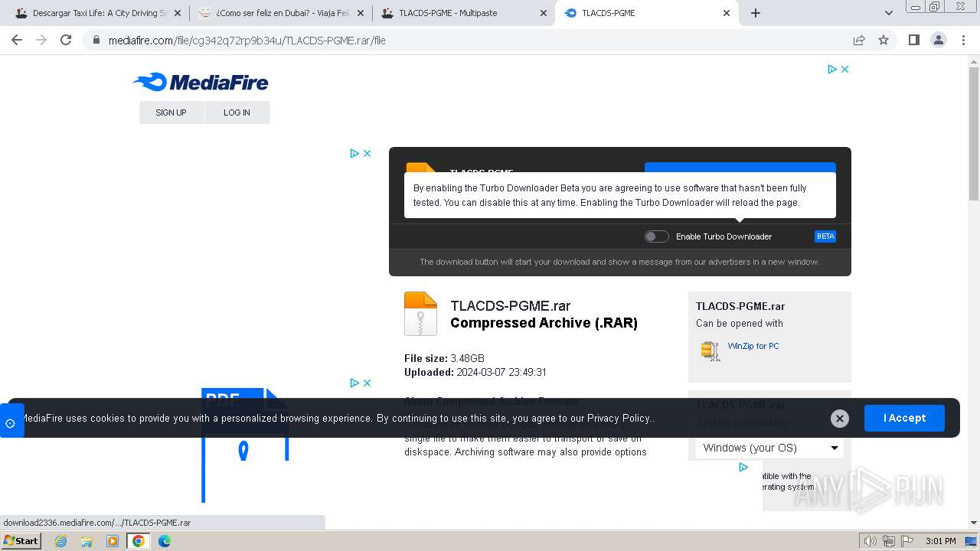The width and height of the screenshot is (980, 551).
Task: Enable the Turbo Downloader toggle
Action: [656, 236]
